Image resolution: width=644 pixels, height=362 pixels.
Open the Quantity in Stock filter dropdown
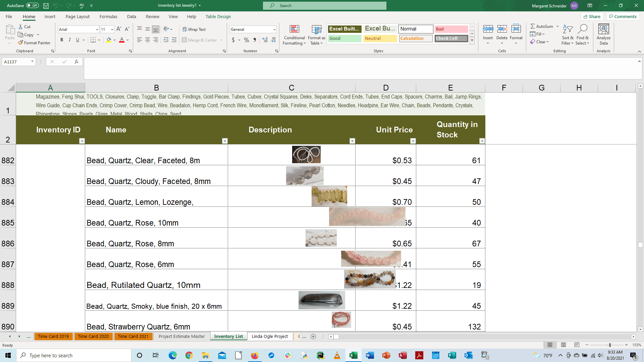(482, 141)
